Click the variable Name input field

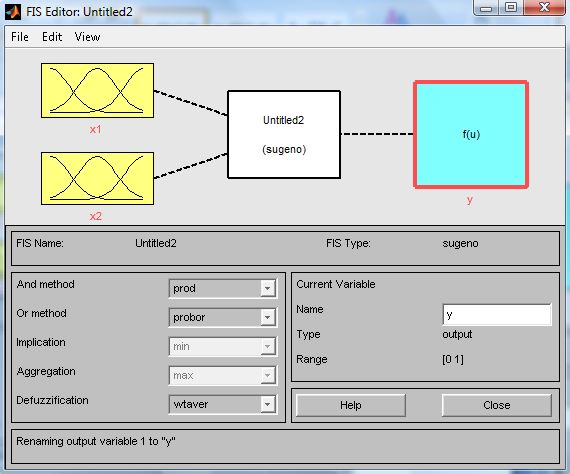pos(497,315)
